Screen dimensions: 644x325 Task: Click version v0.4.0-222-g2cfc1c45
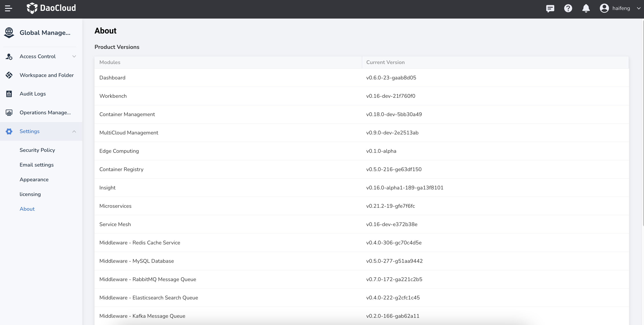393,298
